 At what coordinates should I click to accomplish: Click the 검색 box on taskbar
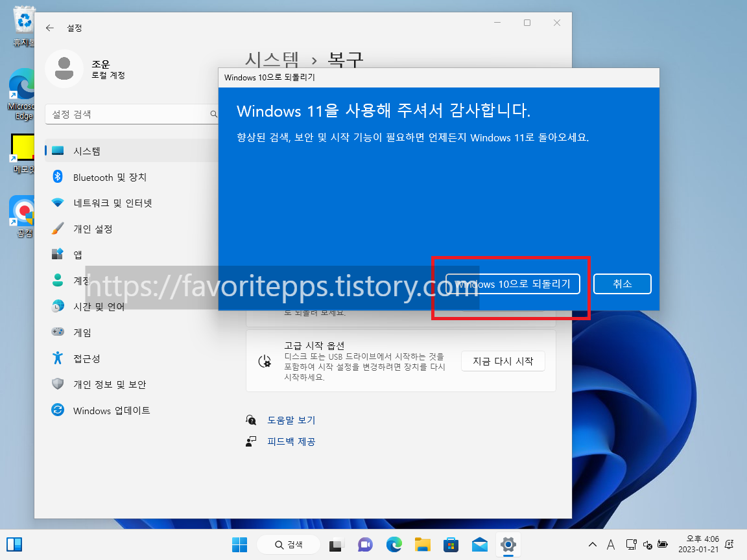point(289,544)
